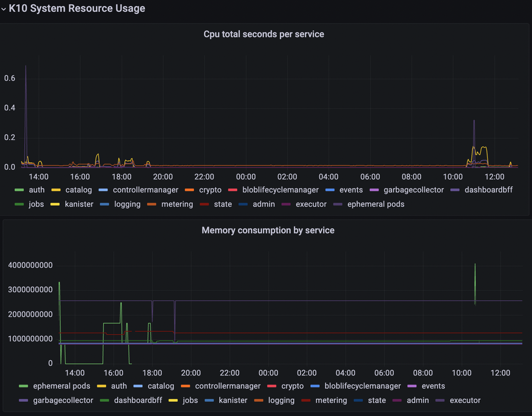Show only admin in Memory panel legend

point(418,401)
